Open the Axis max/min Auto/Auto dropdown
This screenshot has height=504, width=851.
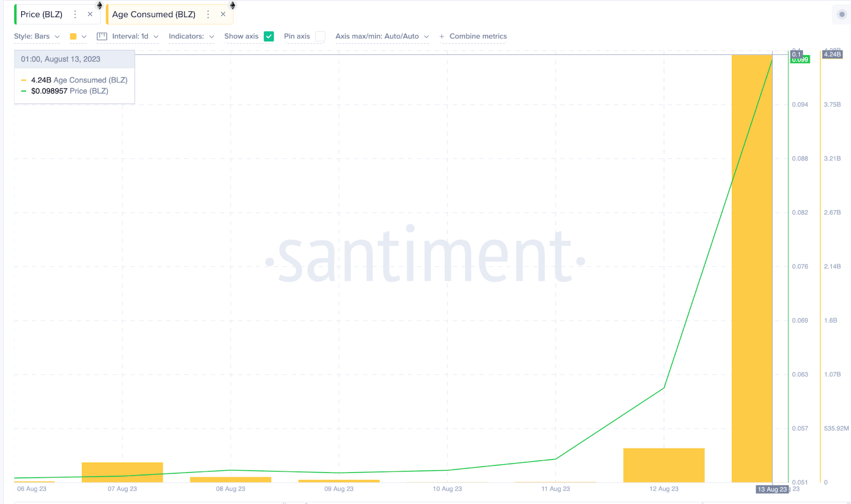[382, 36]
